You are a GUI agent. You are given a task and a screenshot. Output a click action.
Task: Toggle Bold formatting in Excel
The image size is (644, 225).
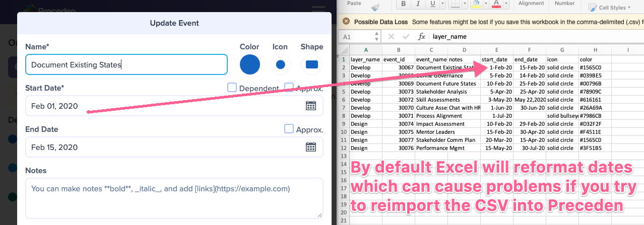click(404, 4)
